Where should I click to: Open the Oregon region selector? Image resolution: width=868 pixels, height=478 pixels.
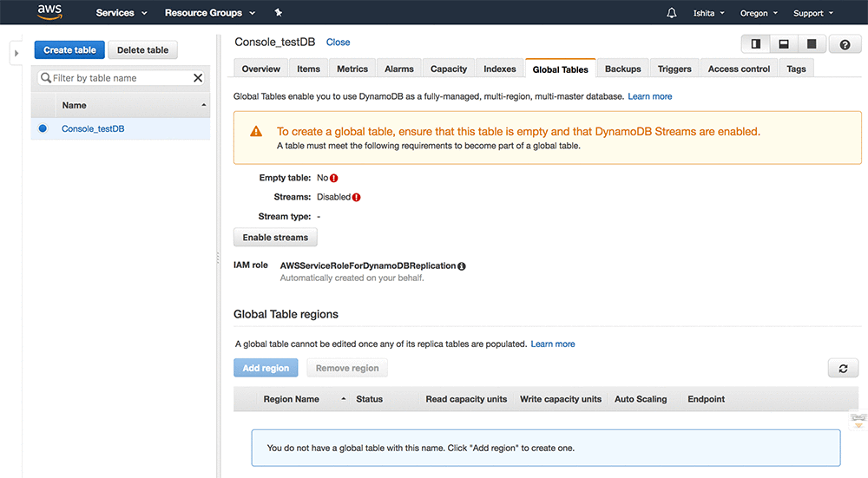(x=759, y=13)
